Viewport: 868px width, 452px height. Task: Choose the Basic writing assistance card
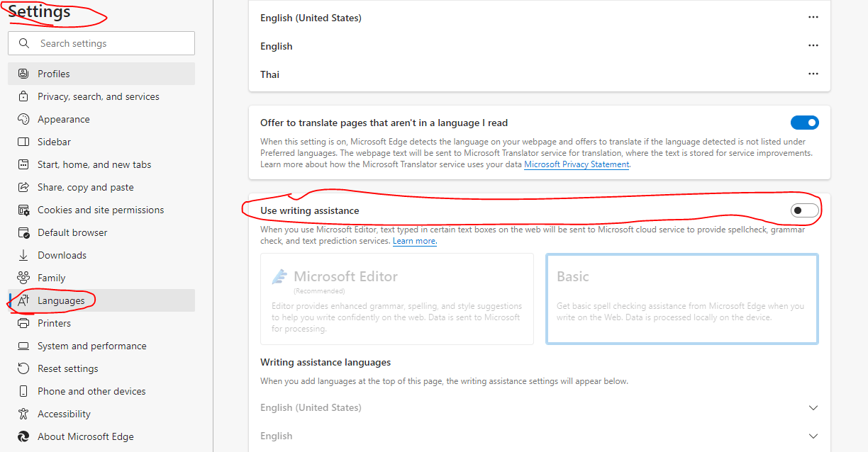[681, 299]
